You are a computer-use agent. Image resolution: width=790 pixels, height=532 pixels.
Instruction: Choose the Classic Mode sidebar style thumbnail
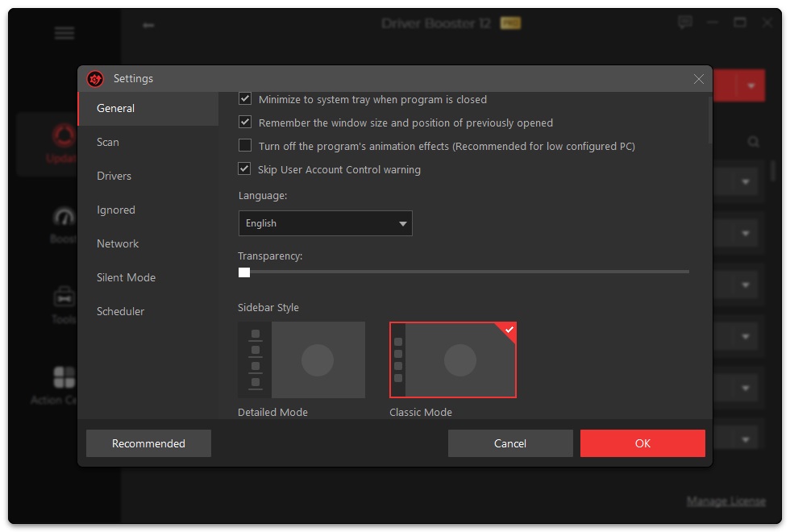pos(453,360)
